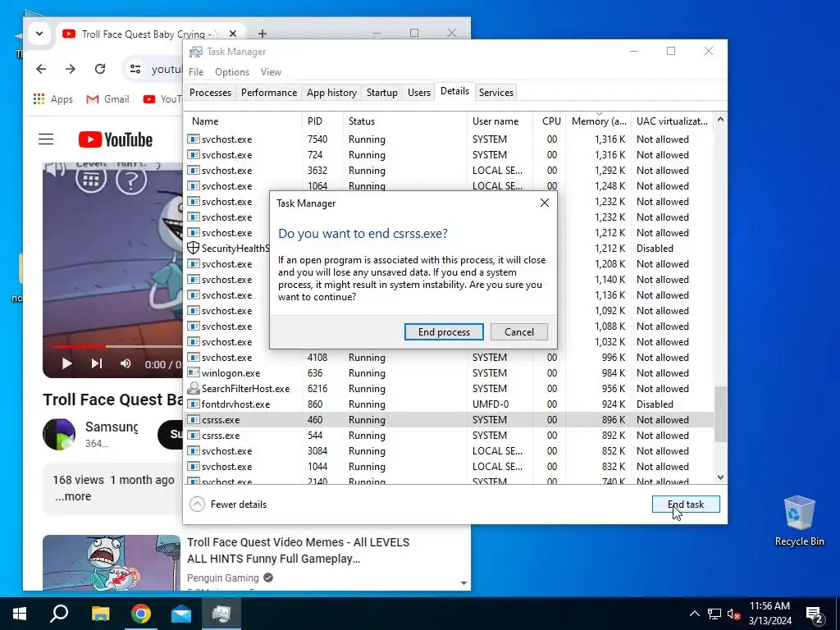Sort by the User name column header
This screenshot has height=630, width=840.
(x=500, y=121)
